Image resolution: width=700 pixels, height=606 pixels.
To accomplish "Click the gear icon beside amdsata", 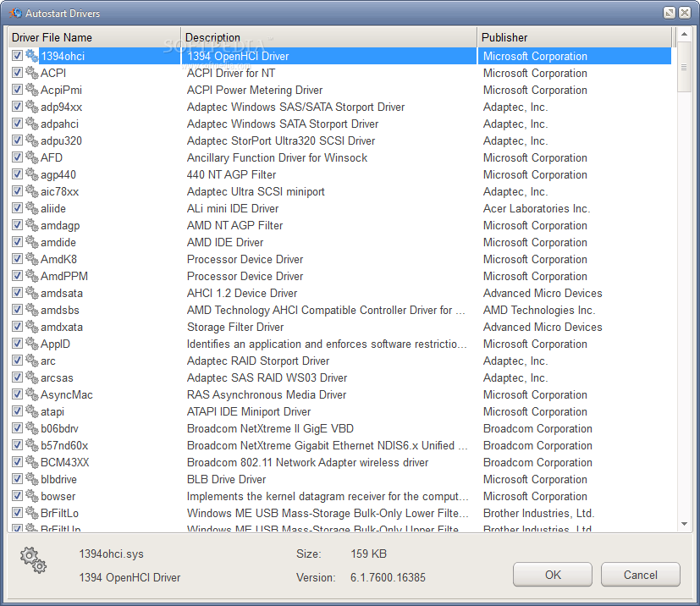I will click(31, 293).
